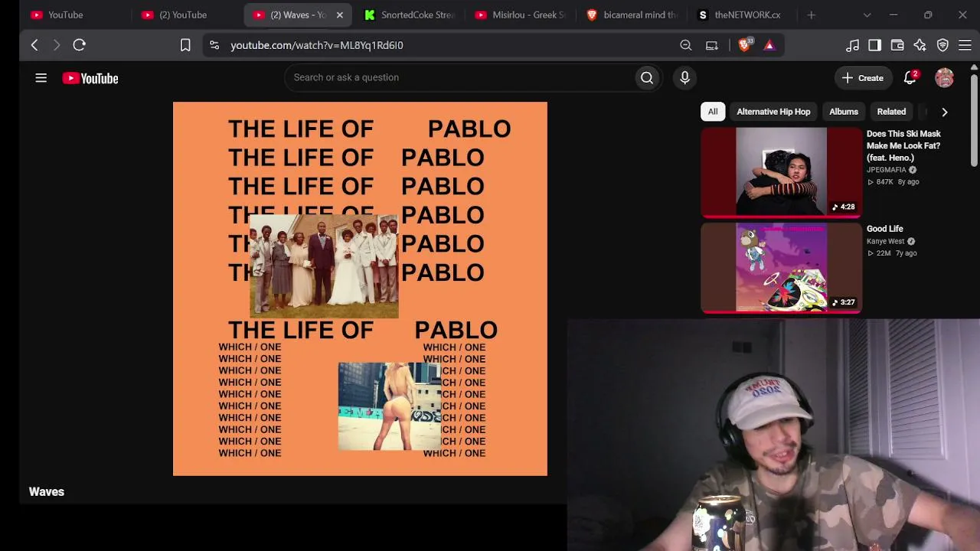Image resolution: width=980 pixels, height=551 pixels.
Task: Toggle the browser sidebar panel
Action: [874, 45]
